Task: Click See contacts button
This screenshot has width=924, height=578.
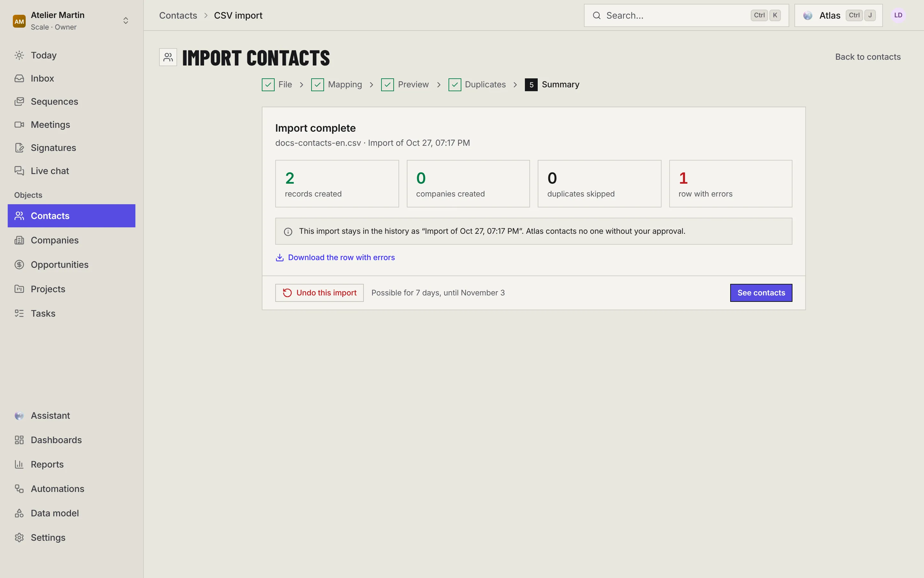Action: pyautogui.click(x=761, y=293)
